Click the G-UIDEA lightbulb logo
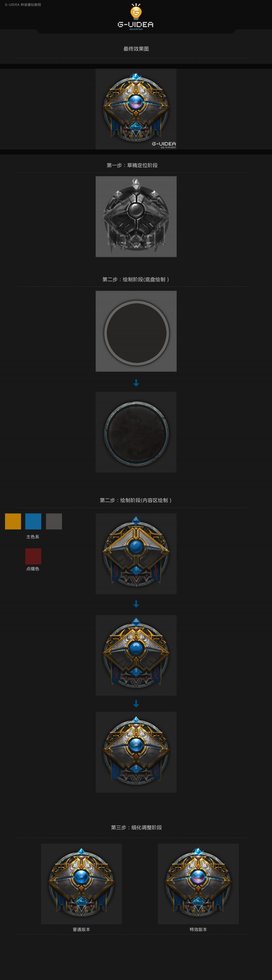This screenshot has width=272, height=980. (136, 17)
